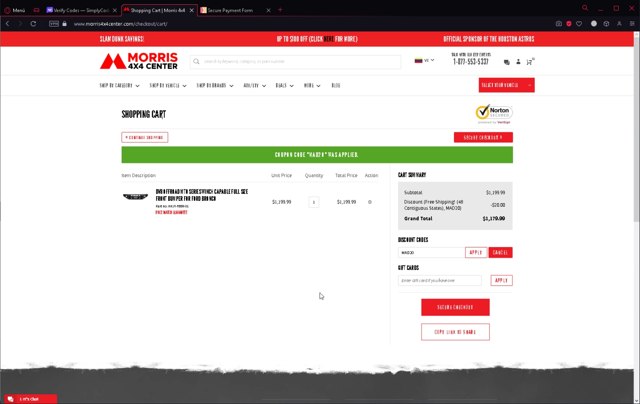Click the bumper product thumbnail image

(136, 197)
